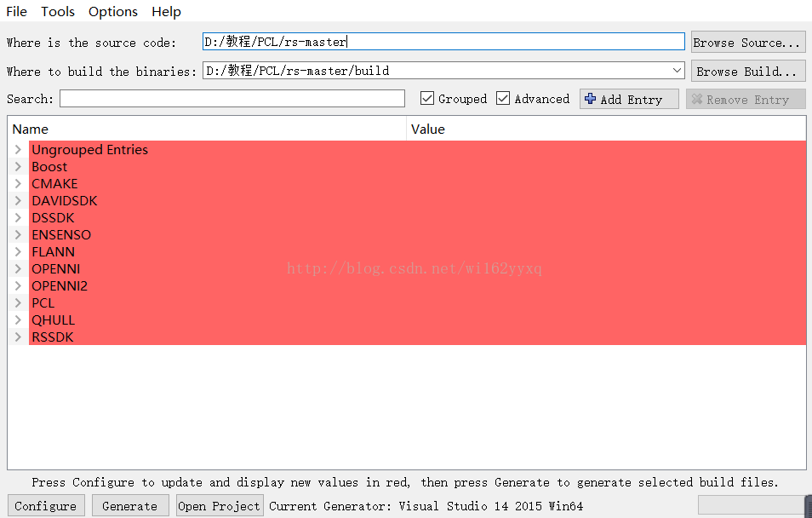Select the OPENNI2 row label
The image size is (812, 518).
tap(60, 285)
